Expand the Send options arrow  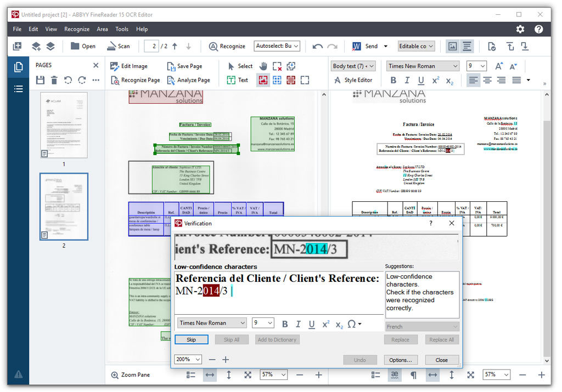(386, 46)
